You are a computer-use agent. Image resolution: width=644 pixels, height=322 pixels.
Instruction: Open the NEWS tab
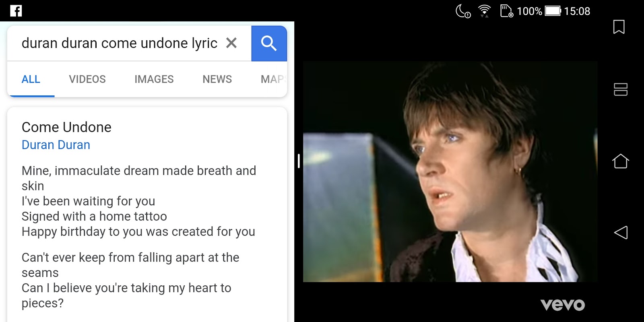coord(217,79)
